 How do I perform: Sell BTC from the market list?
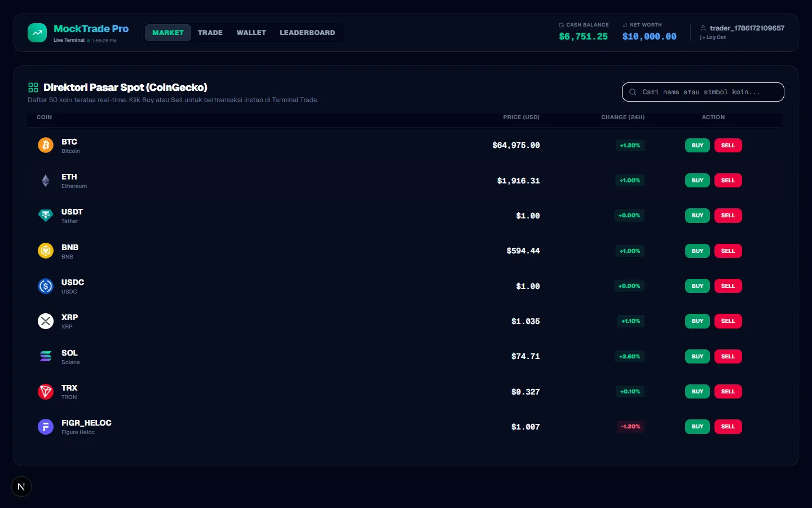[x=728, y=146]
